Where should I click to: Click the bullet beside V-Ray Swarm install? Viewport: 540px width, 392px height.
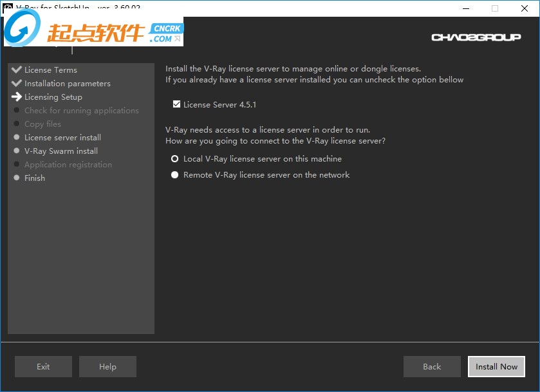tap(16, 151)
